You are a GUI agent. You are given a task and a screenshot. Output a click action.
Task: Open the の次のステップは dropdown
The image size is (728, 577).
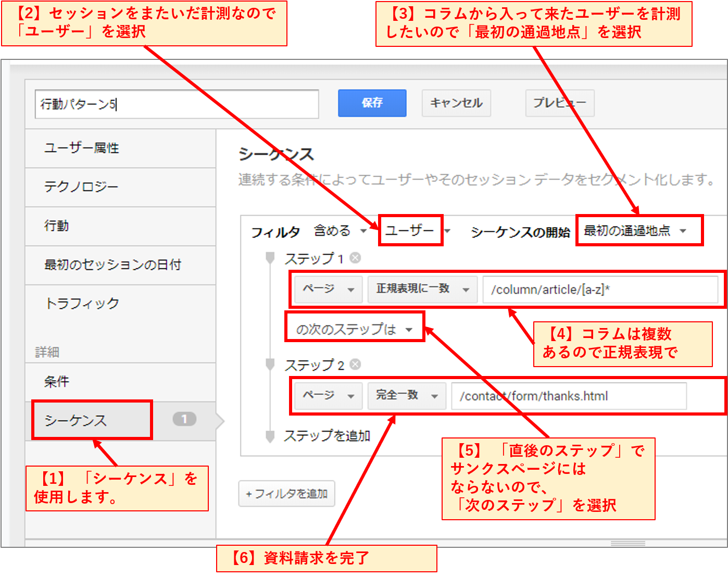pyautogui.click(x=354, y=329)
